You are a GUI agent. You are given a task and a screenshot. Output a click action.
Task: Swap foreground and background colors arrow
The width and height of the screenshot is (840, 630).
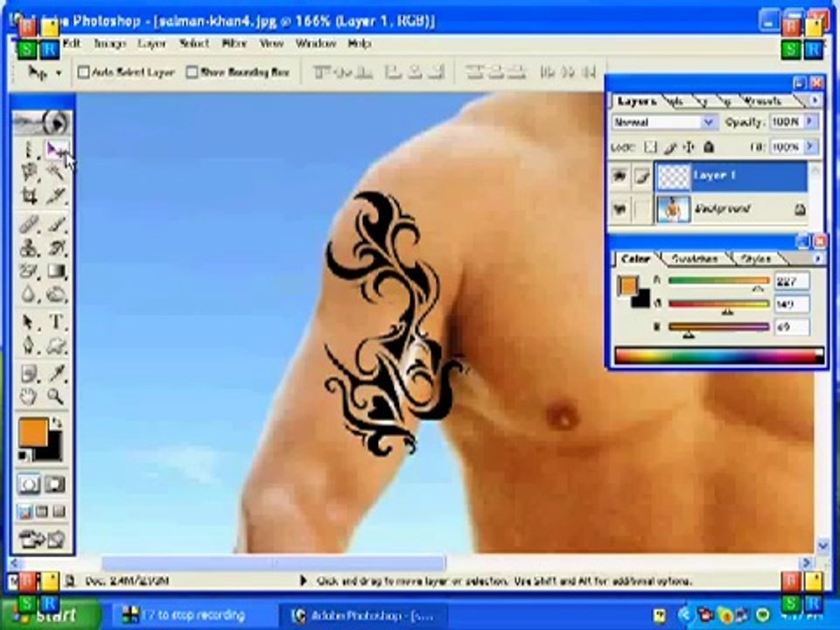tap(58, 423)
